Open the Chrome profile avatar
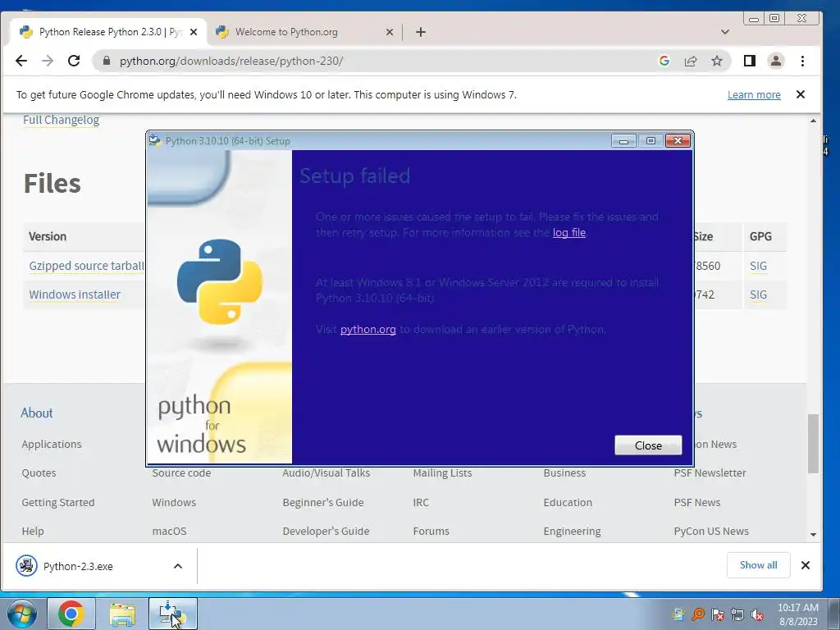Screen dimensions: 840x630 [x=776, y=61]
